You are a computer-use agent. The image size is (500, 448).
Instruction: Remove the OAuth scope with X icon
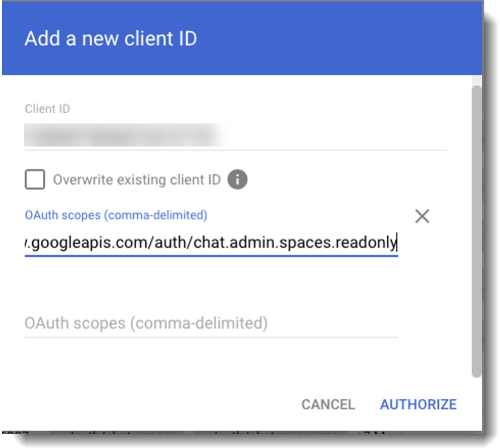(422, 216)
